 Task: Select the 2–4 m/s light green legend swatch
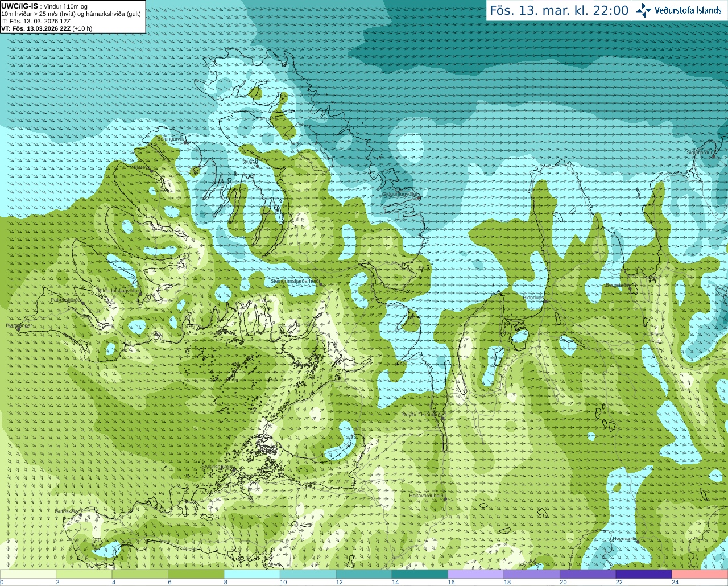tap(84, 574)
